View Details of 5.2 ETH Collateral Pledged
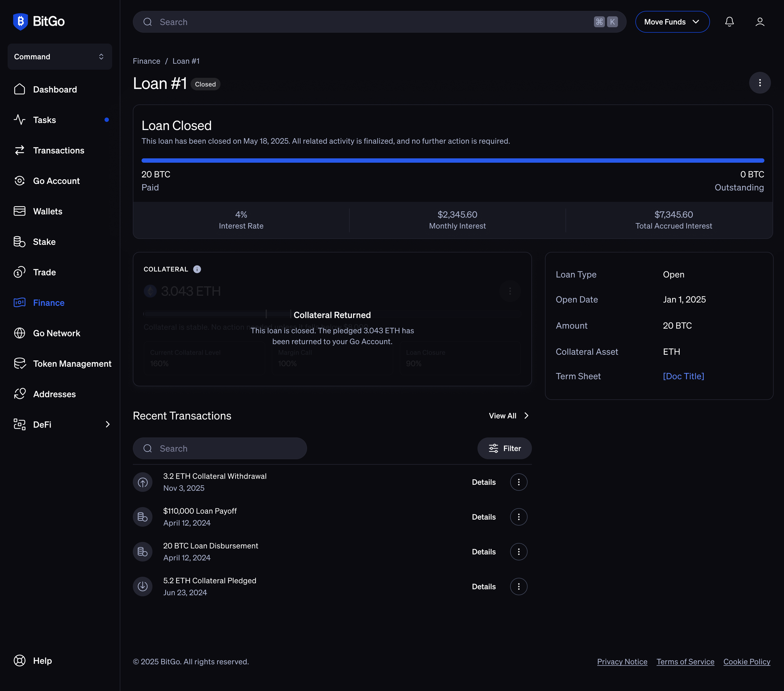Viewport: 784px width, 691px height. point(484,586)
